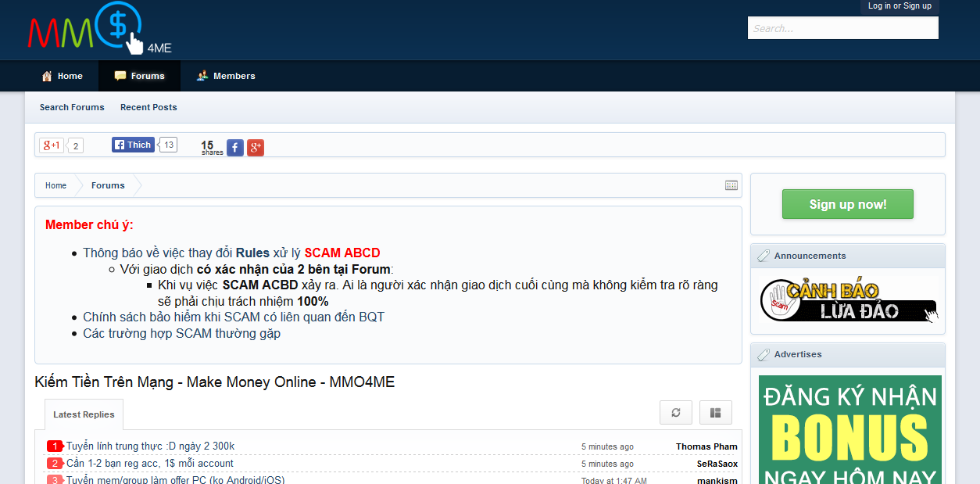This screenshot has height=484, width=980.
Task: Switch to the Latest Replies tab
Action: [84, 414]
